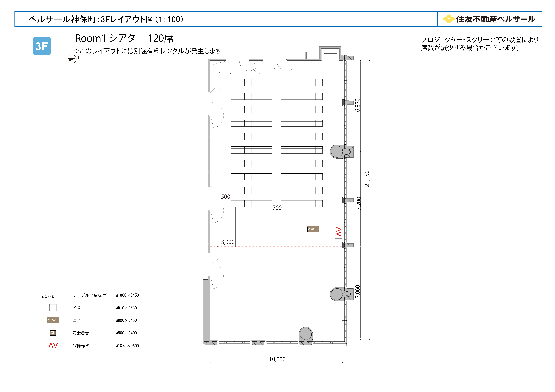Click the size text W510×D530

pos(126,308)
